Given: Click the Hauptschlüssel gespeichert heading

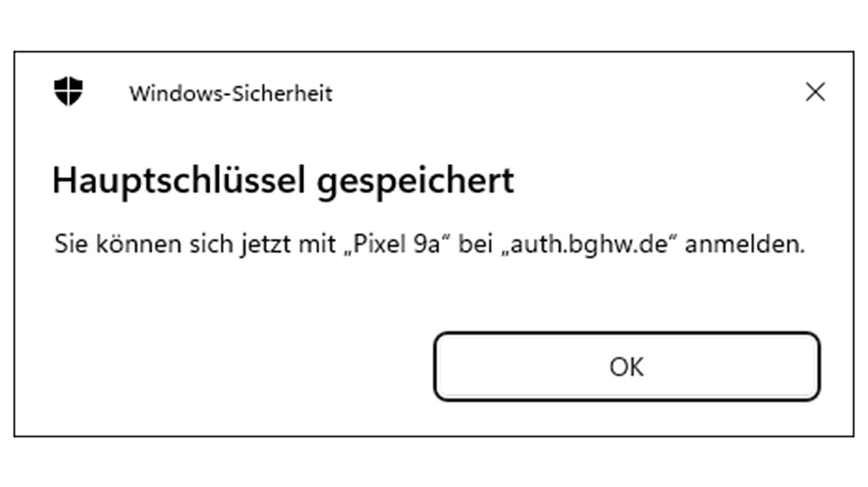Looking at the screenshot, I should click(282, 180).
